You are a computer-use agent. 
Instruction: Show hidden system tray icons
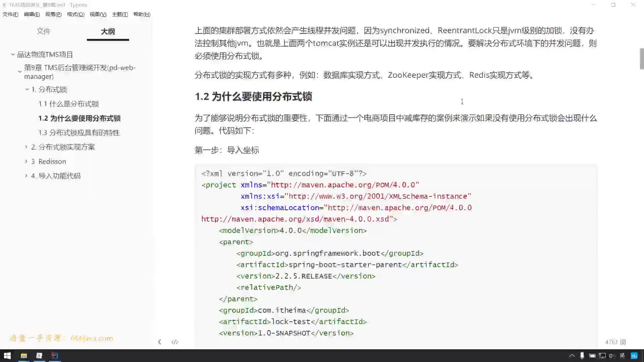(x=572, y=356)
